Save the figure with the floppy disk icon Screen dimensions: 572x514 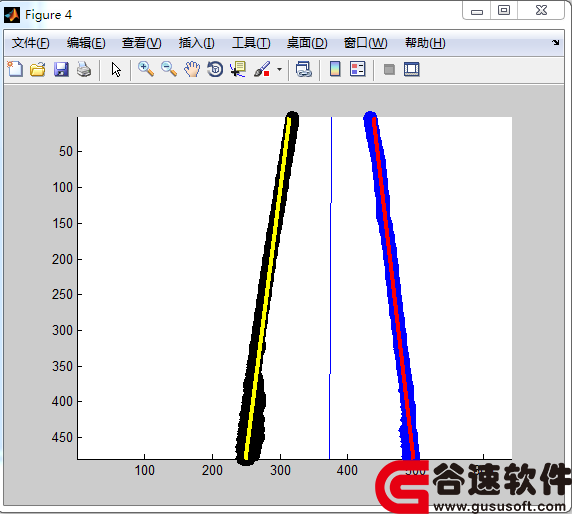[x=61, y=69]
